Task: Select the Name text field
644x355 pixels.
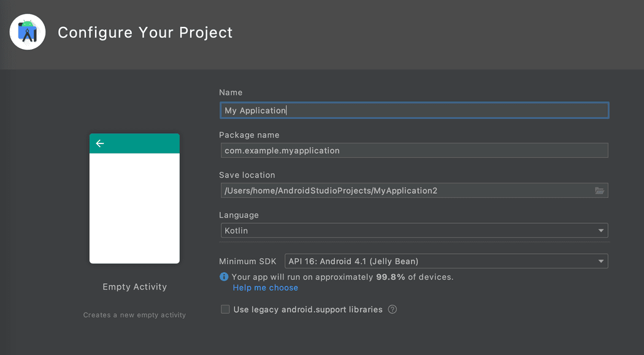Action: (414, 110)
